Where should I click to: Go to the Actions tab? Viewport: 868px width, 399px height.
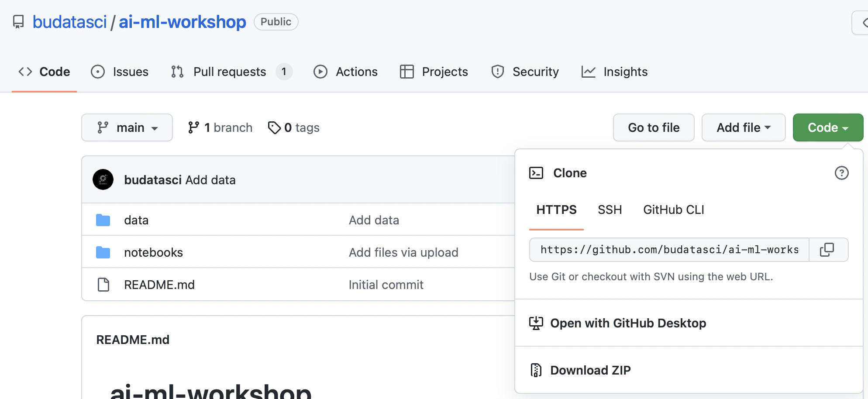(x=345, y=72)
